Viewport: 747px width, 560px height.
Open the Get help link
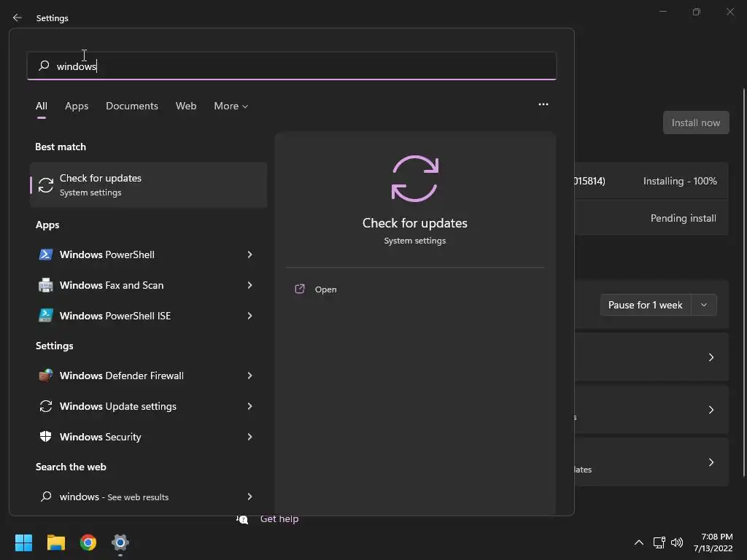point(279,519)
